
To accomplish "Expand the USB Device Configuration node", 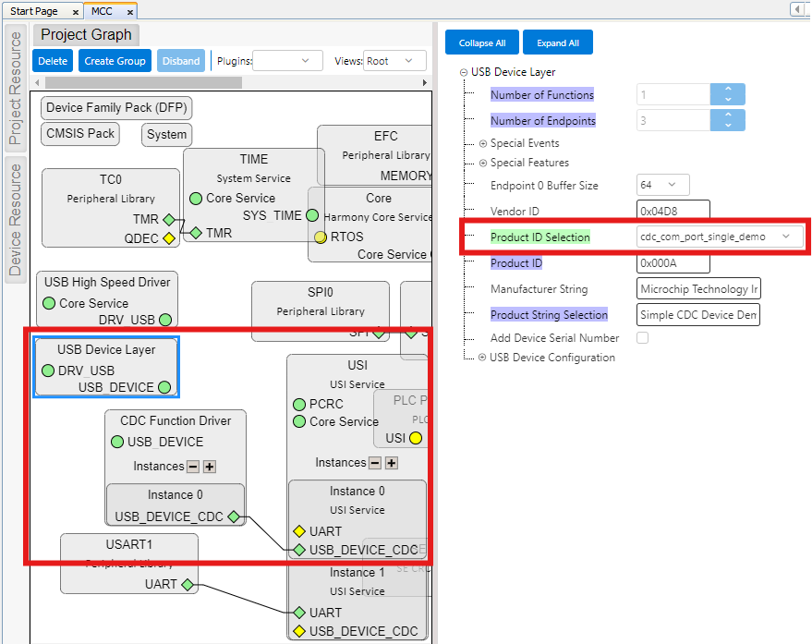I will coord(482,358).
